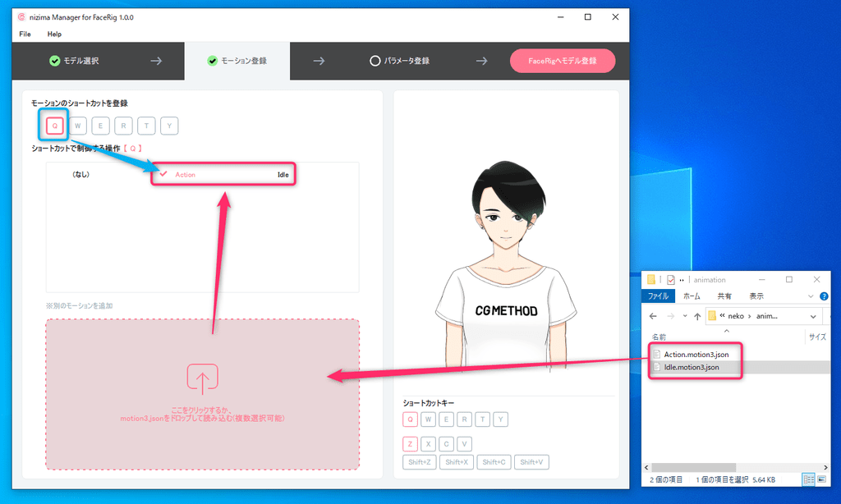Switch Explorer to details list view

click(x=808, y=479)
